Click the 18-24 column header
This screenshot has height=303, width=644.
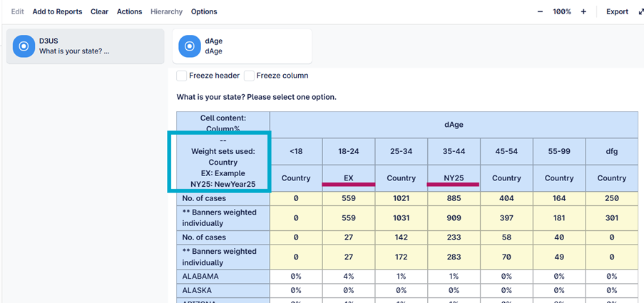[349, 151]
